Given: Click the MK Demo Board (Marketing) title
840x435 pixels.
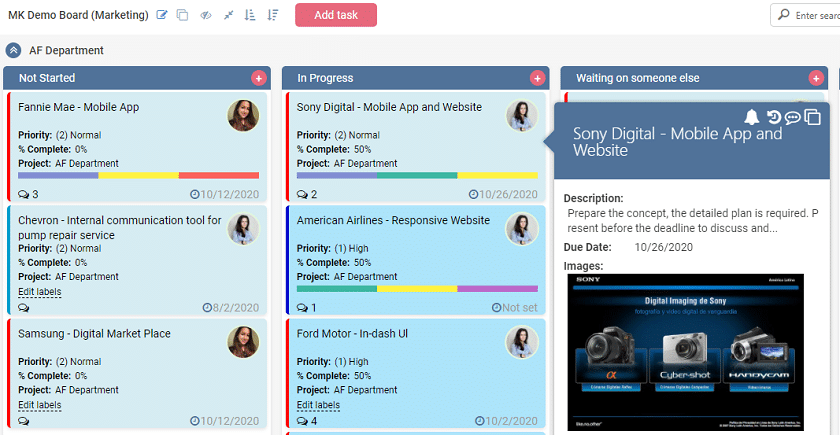Looking at the screenshot, I should point(78,15).
